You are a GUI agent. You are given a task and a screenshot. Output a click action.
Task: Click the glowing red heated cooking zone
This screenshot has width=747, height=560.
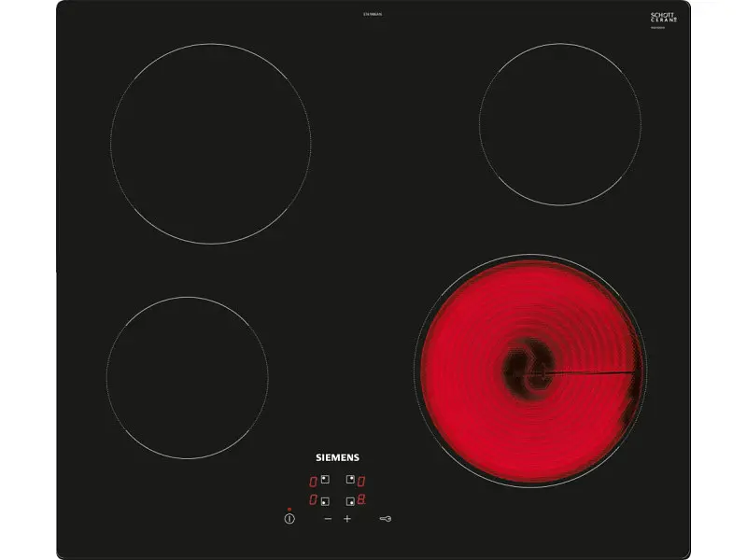pyautogui.click(x=530, y=371)
